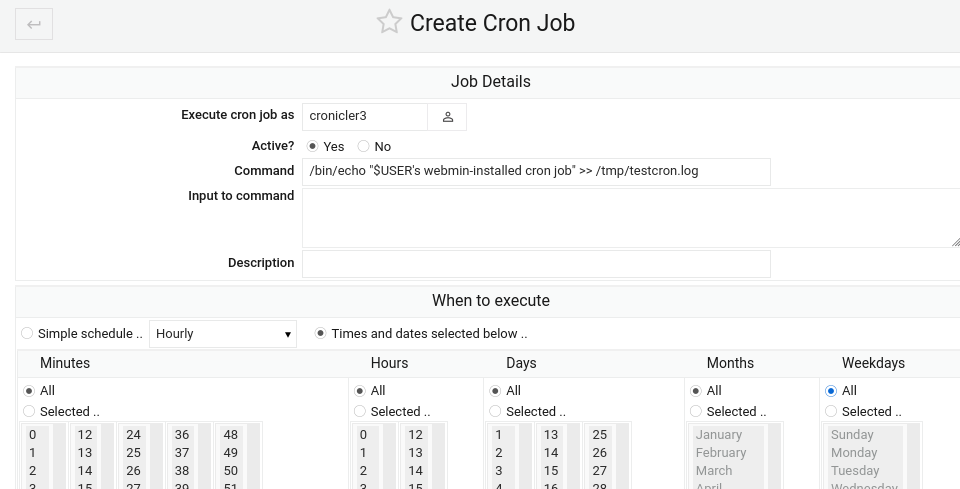Pick hour 12 in Hours list
Viewport: 960px width, 489px height.
[x=415, y=435]
